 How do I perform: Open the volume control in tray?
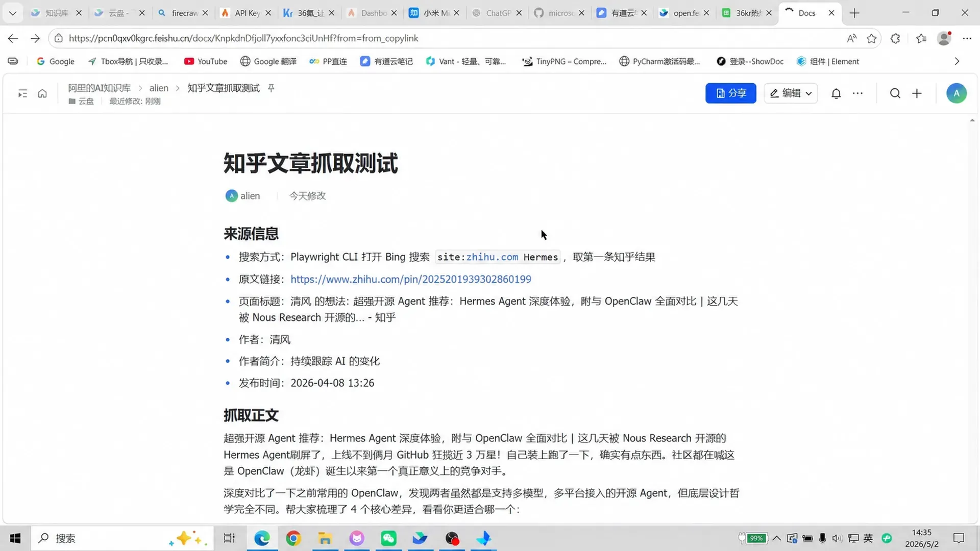[837, 538]
